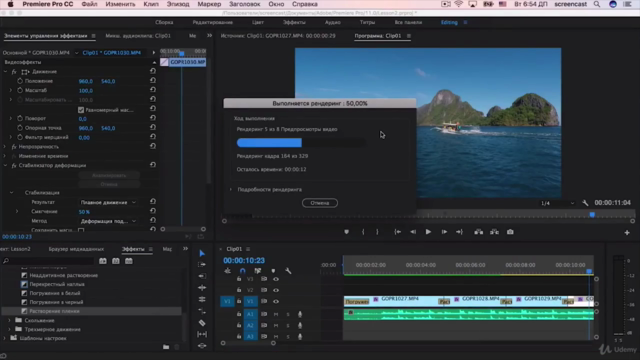Select Cross Dissolve transition item

click(x=57, y=284)
